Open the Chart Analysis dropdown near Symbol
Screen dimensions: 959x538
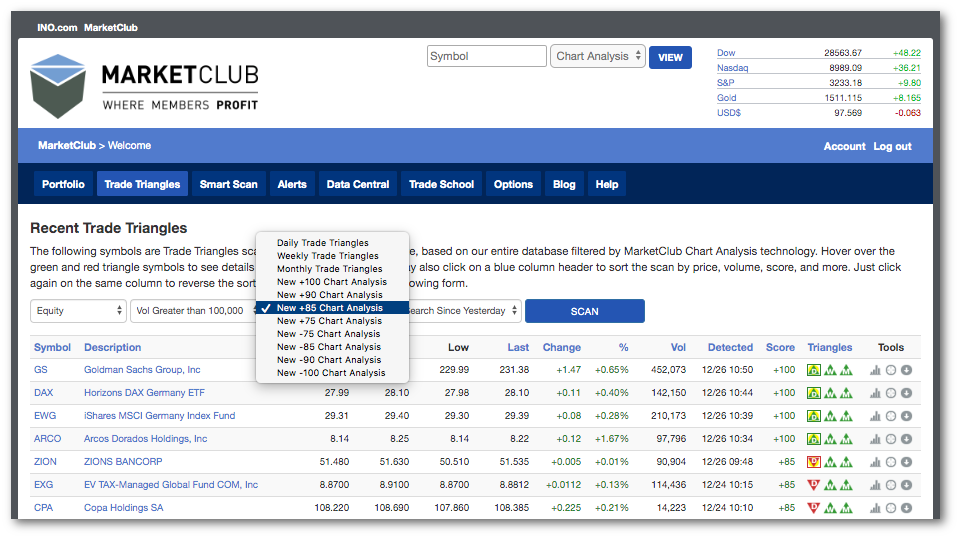click(x=598, y=56)
